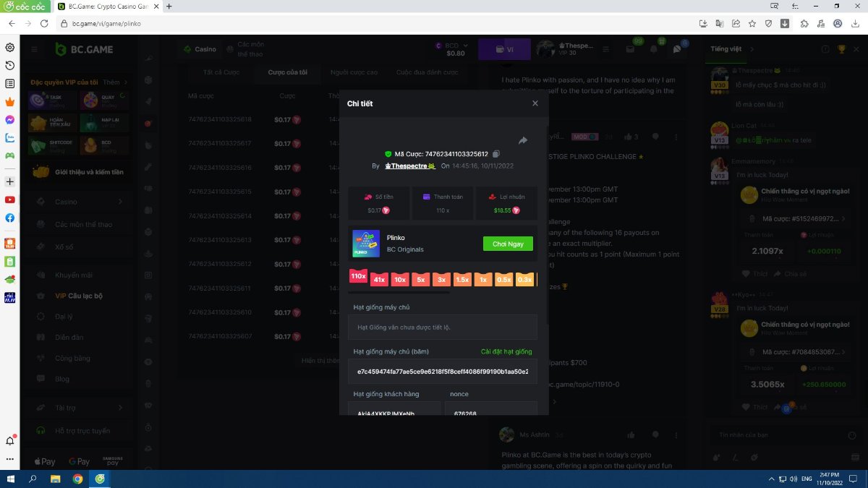The width and height of the screenshot is (868, 488).
Task: Open Facebook from the browser sidebar
Action: (x=10, y=218)
